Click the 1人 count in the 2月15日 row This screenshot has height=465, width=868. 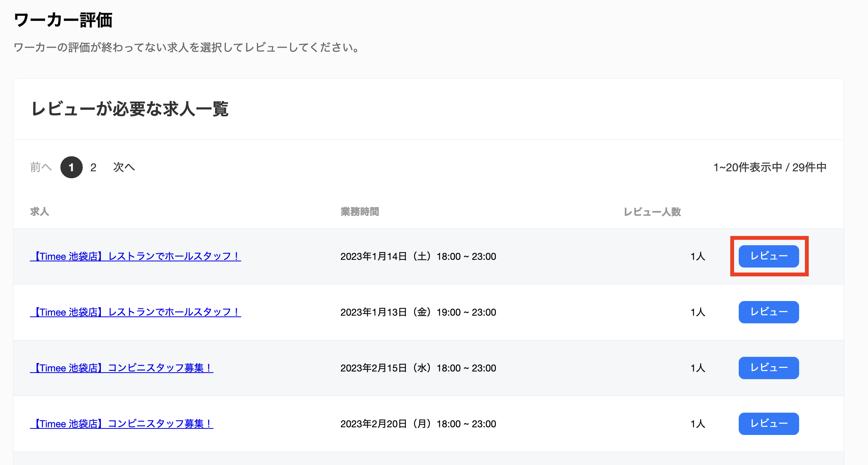[698, 368]
